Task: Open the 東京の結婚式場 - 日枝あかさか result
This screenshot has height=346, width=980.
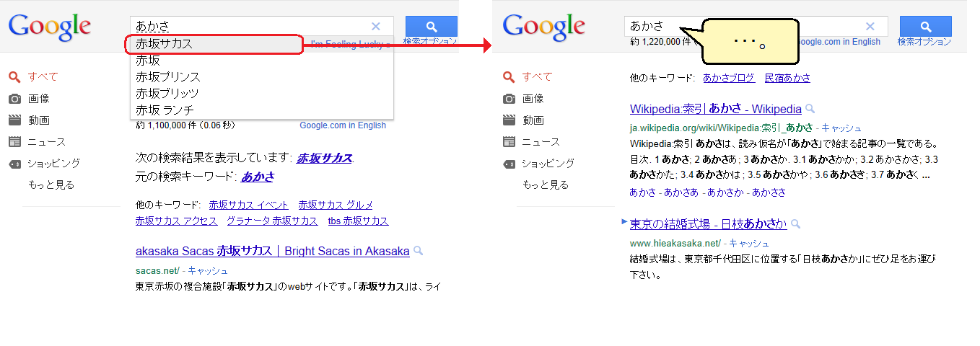Action: 708,223
